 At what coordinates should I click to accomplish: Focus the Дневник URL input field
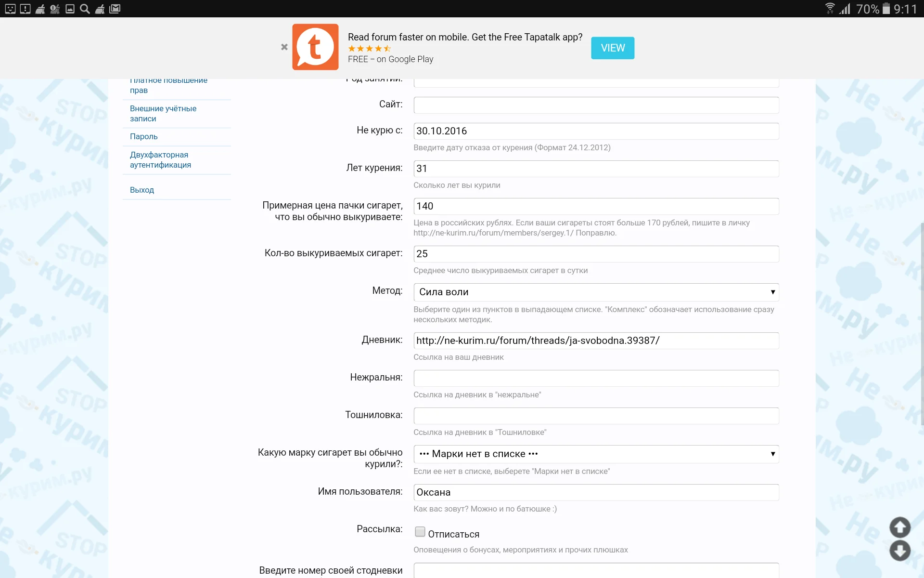tap(596, 341)
